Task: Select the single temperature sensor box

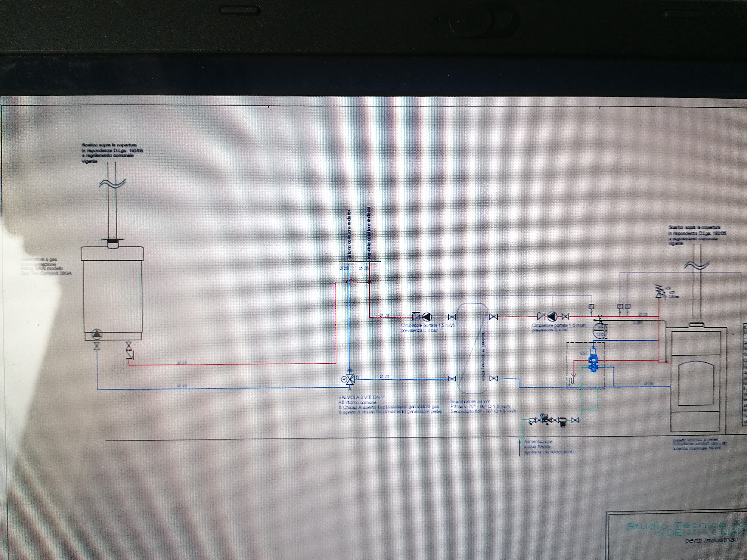Action: 591,307
